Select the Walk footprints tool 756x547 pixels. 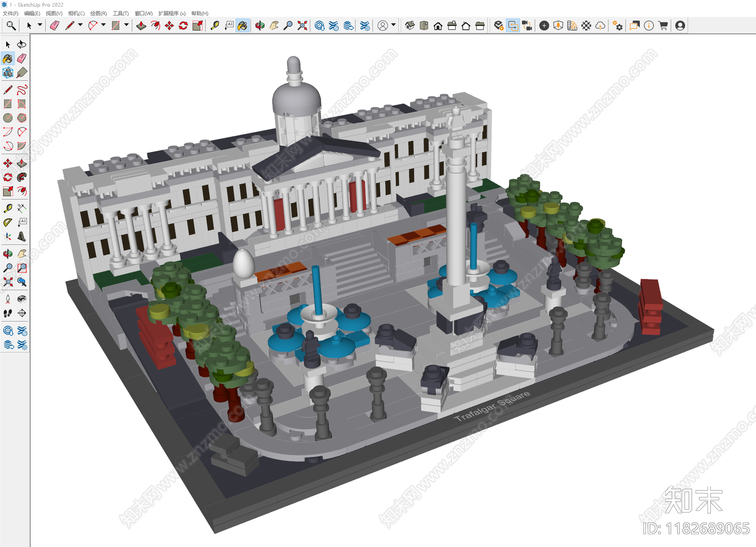[x=8, y=313]
